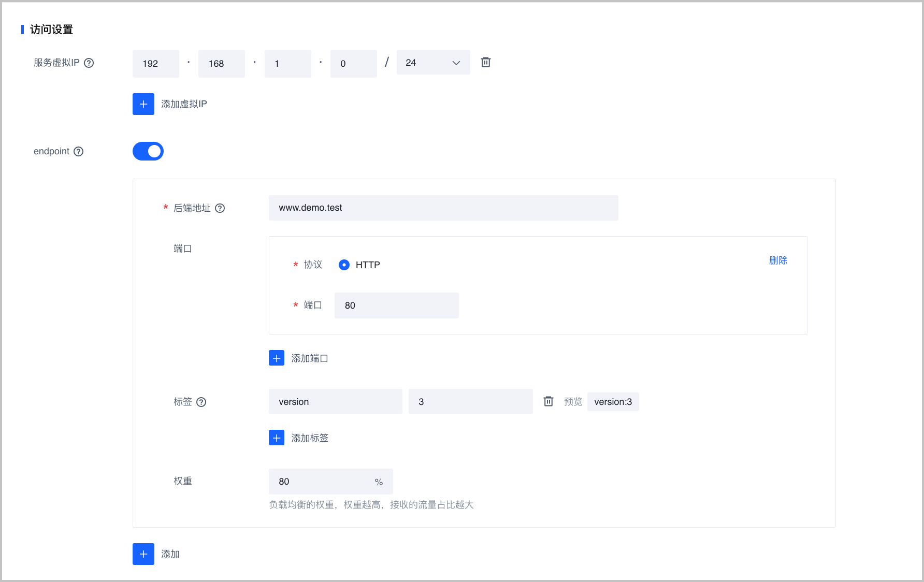Focus the 后端地址 field with www.demo.test
The width and height of the screenshot is (924, 582).
[x=443, y=208]
